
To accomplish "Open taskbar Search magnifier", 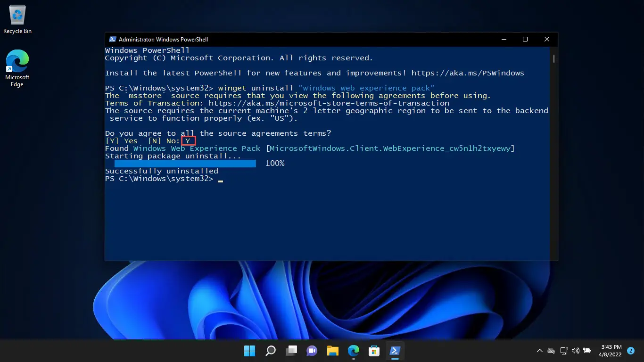I will point(270,351).
